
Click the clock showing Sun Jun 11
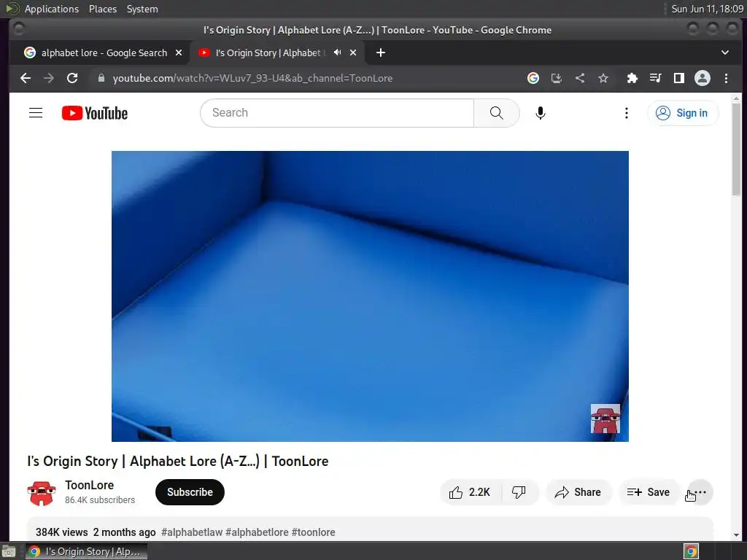pos(708,9)
